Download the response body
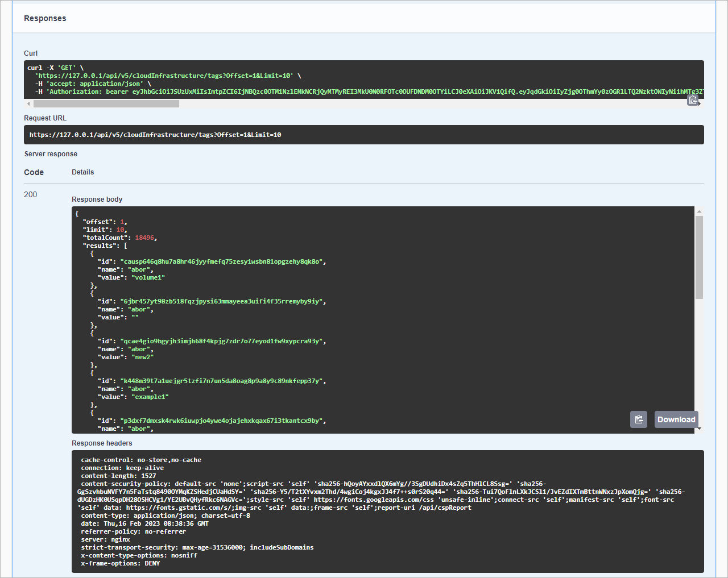Screen dimensions: 728x578 676,419
